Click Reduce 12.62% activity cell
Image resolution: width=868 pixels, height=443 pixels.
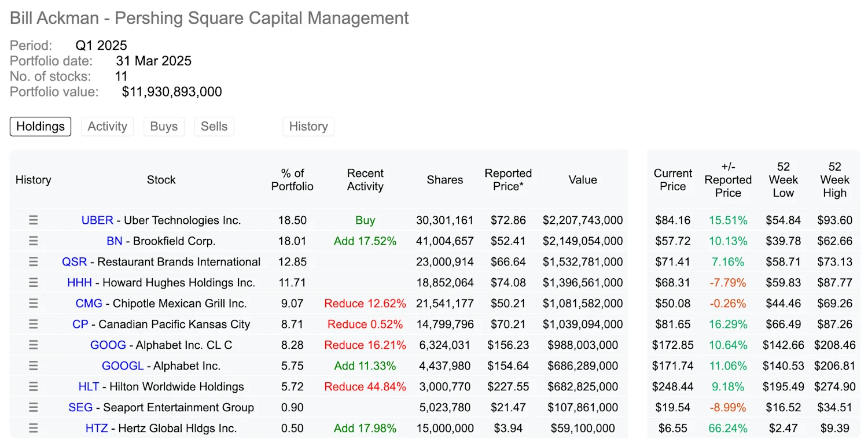[365, 304]
